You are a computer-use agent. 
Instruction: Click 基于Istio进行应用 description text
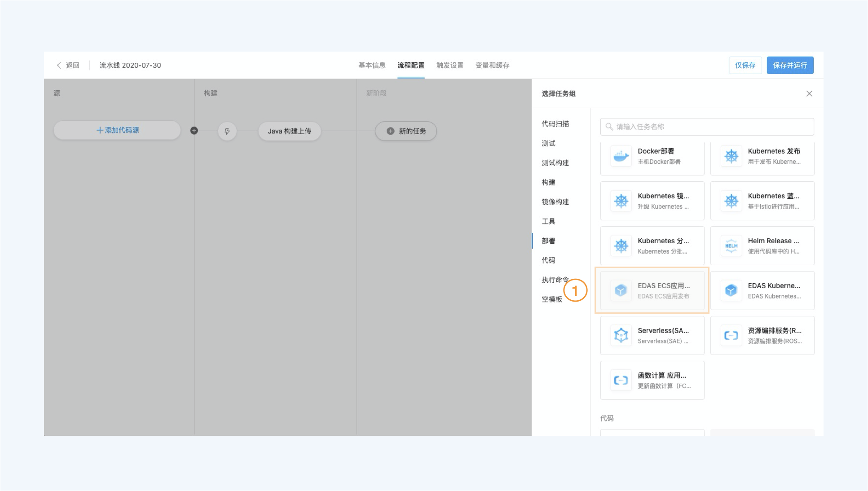pos(773,206)
